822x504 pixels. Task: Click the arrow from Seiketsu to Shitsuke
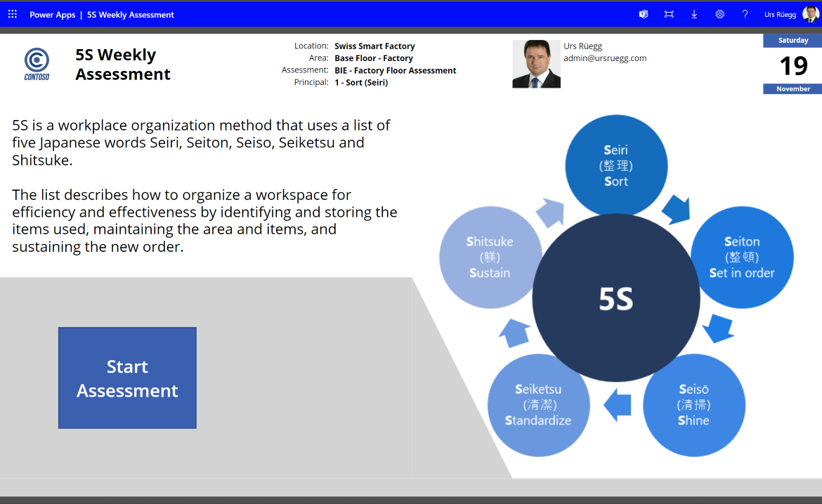[514, 333]
